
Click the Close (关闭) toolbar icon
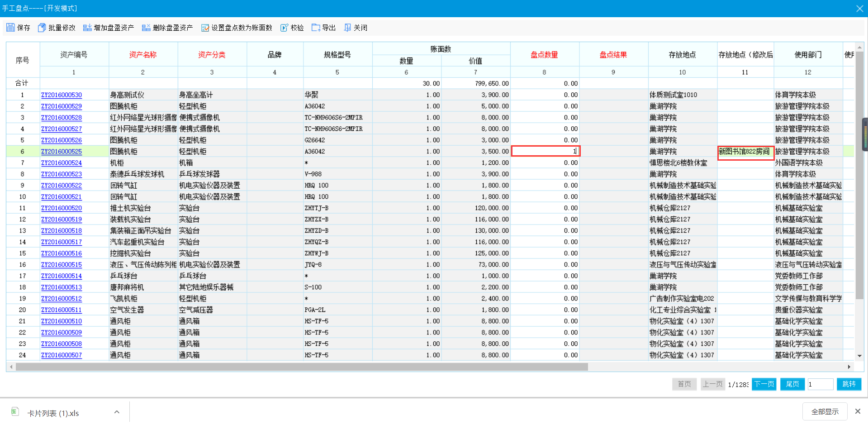pyautogui.click(x=347, y=28)
